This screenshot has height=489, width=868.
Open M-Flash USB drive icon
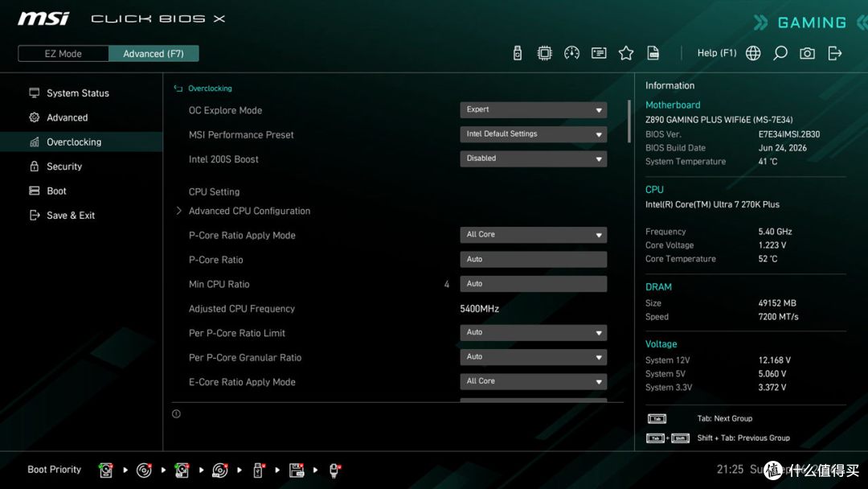517,53
